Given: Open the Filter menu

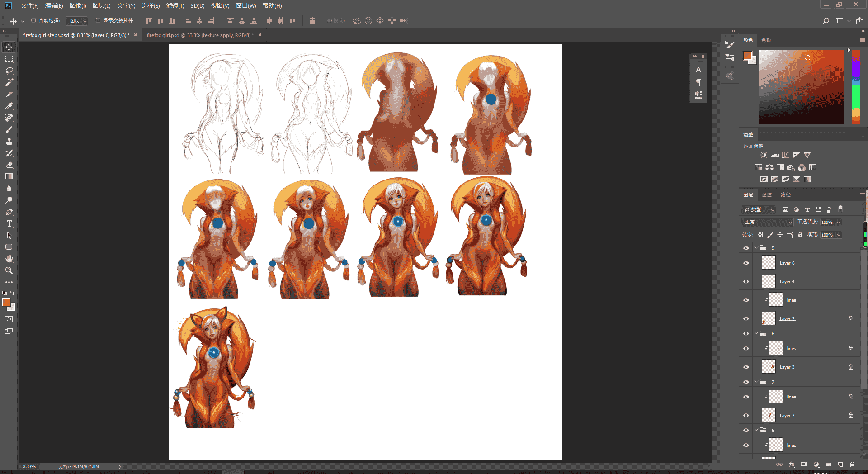Looking at the screenshot, I should point(175,5).
